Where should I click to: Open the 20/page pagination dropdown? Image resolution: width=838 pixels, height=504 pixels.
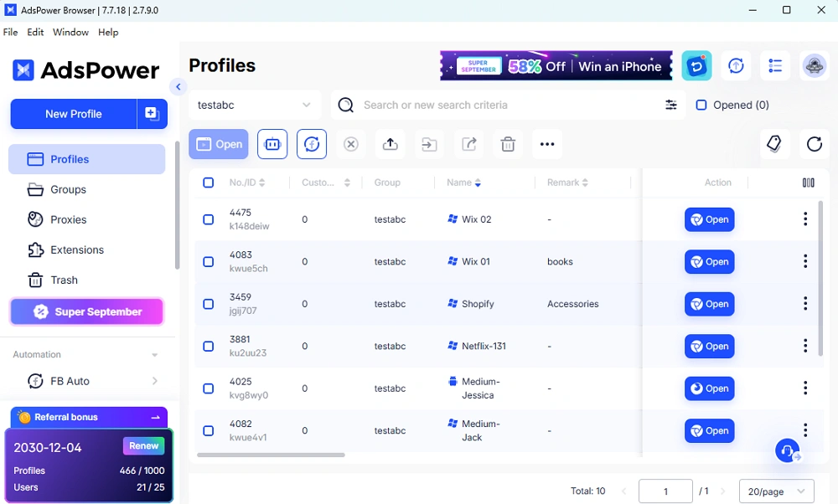coord(776,491)
